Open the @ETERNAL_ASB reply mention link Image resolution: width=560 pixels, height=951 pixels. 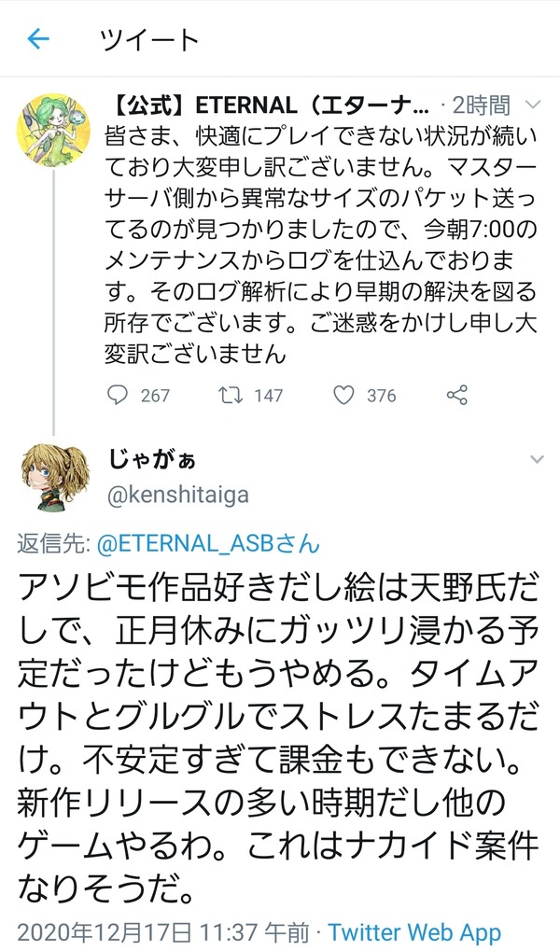point(207,543)
